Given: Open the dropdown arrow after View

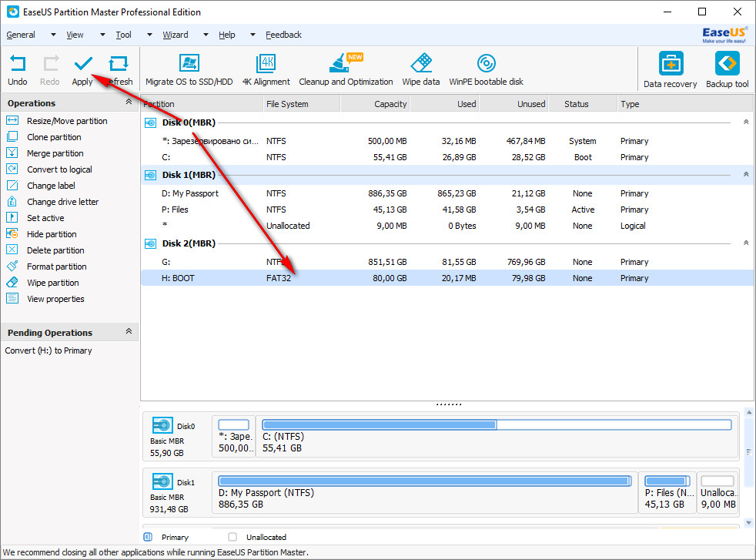Looking at the screenshot, I should (102, 35).
